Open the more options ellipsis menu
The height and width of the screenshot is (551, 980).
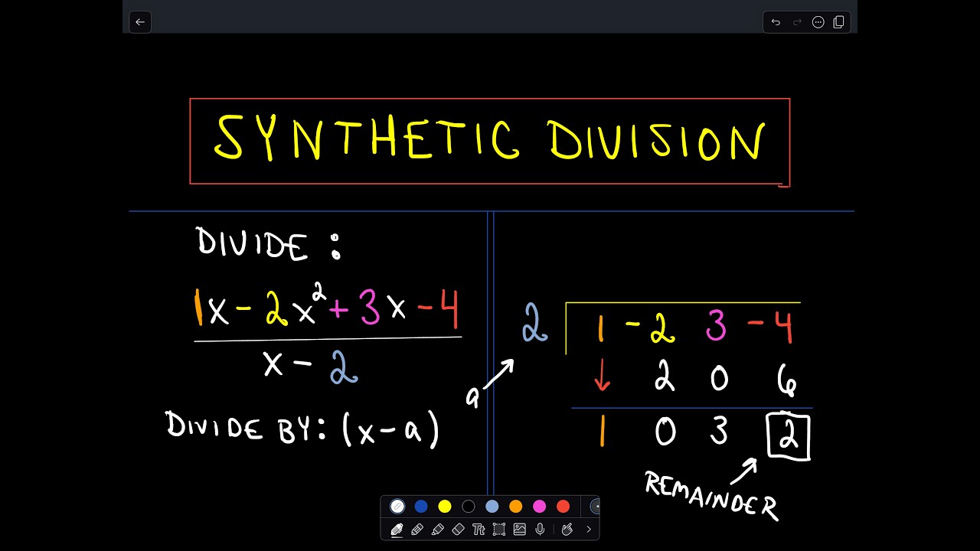click(x=818, y=22)
